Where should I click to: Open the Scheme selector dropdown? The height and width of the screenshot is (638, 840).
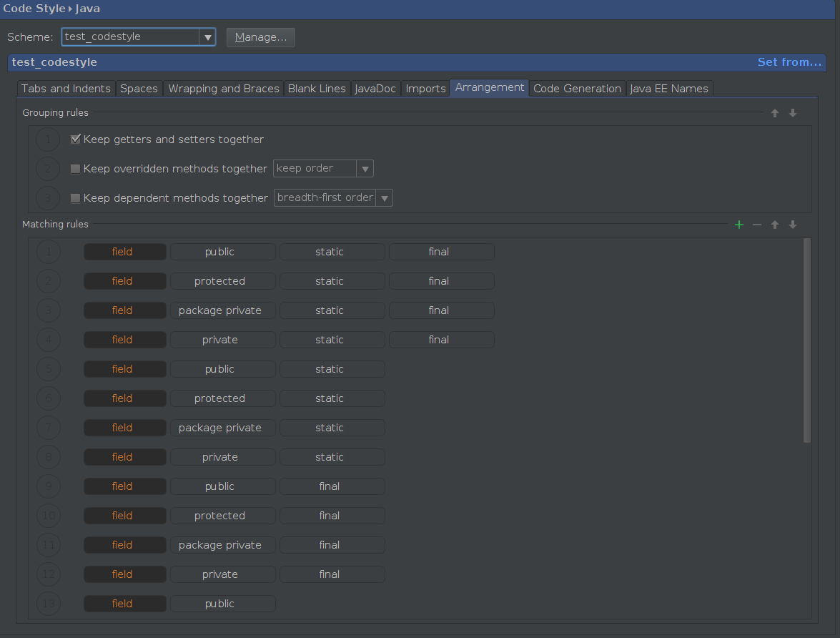[x=207, y=36]
